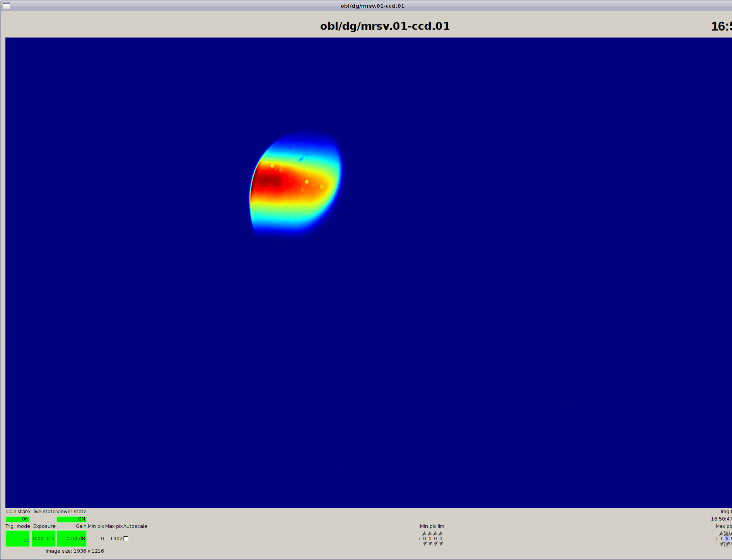732x560 pixels.
Task: Click the Viewer state ON indicator
Action: click(x=72, y=519)
